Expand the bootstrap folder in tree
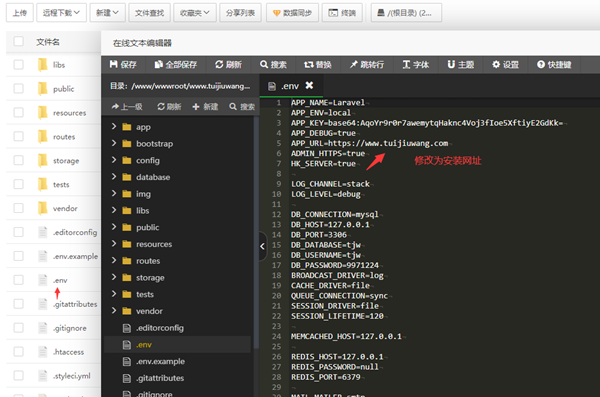Image resolution: width=600 pixels, height=397 pixels. pos(114,143)
